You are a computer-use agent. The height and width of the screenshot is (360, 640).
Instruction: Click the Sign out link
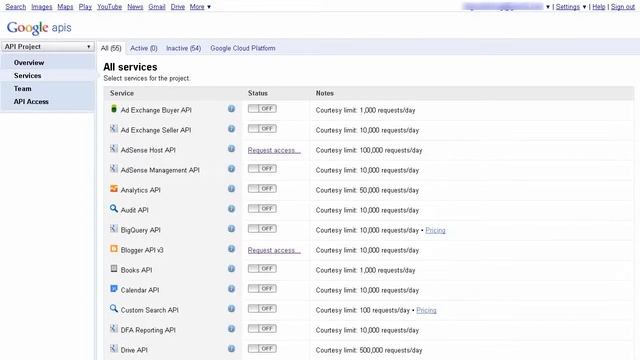pos(623,7)
